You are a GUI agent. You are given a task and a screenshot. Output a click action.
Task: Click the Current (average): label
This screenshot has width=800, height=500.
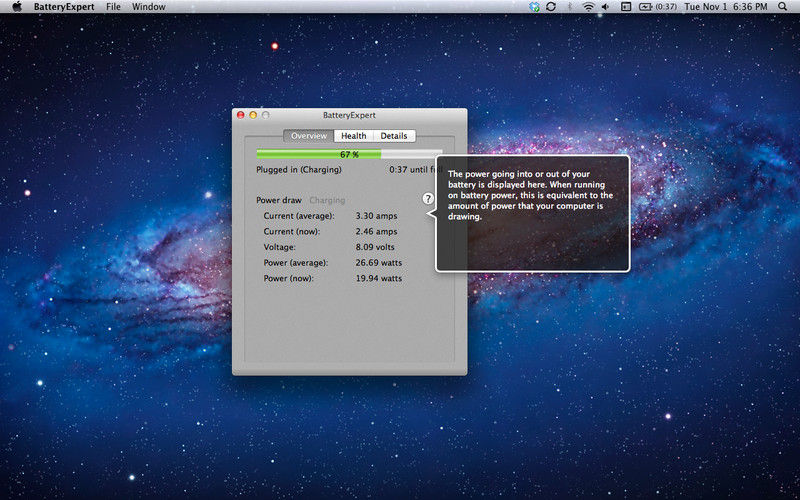pos(299,216)
